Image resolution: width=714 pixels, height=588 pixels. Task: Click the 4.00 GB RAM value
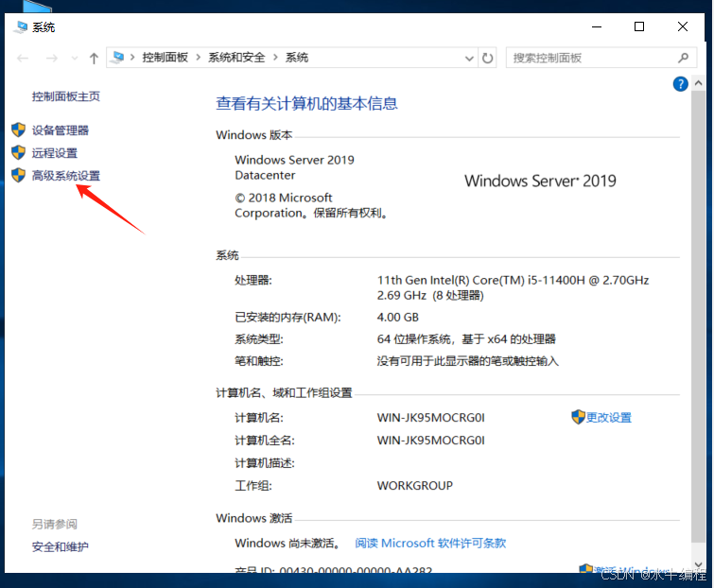(x=397, y=318)
